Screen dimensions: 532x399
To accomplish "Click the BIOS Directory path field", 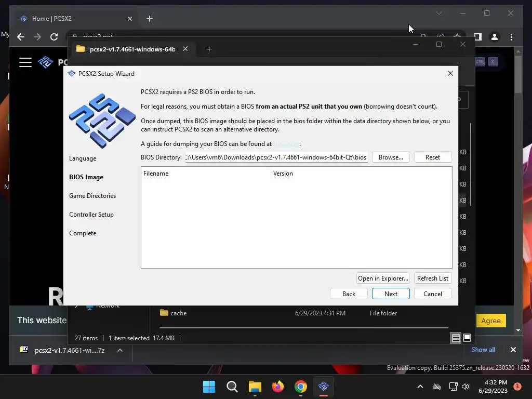I will 276,157.
